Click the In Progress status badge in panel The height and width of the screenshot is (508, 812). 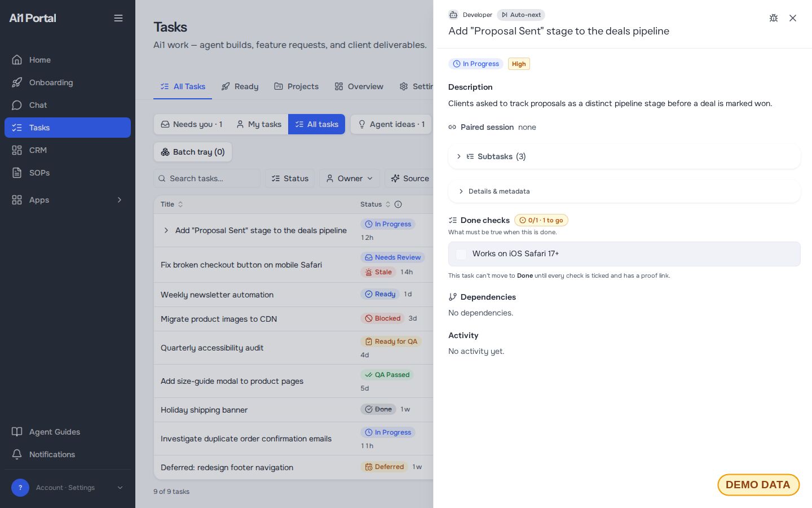[476, 64]
